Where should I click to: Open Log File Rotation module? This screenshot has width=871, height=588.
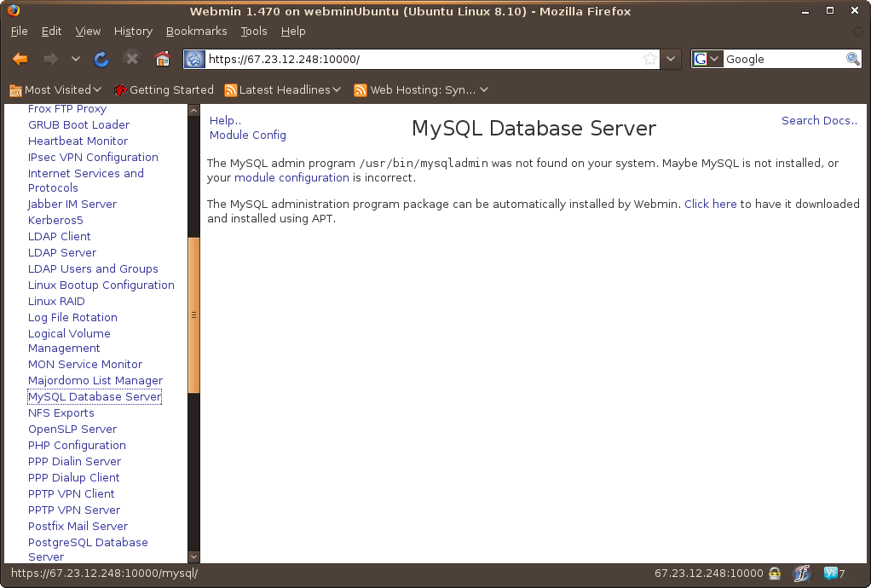[x=72, y=317]
